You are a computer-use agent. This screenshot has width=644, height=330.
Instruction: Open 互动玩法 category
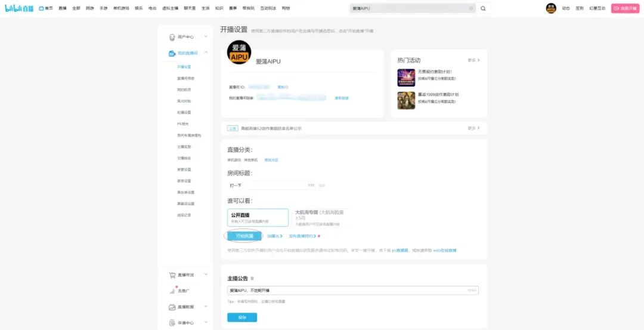pos(268,8)
